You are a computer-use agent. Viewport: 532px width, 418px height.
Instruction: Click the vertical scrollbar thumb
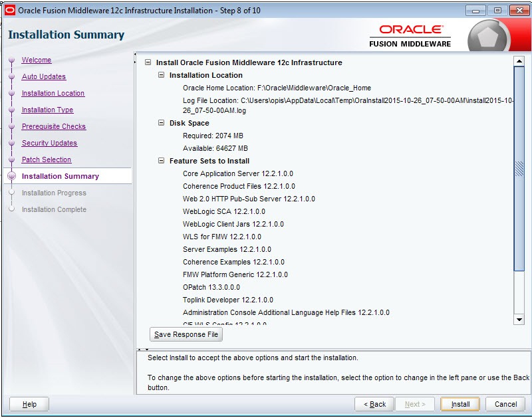(x=519, y=169)
